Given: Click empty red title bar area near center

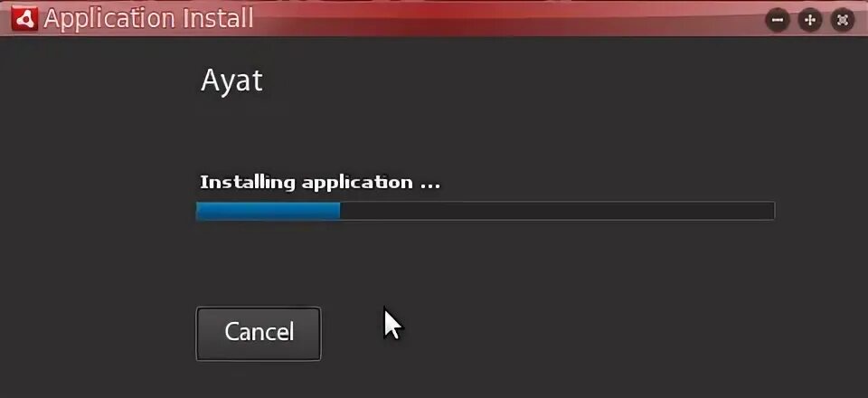Looking at the screenshot, I should point(498,18).
